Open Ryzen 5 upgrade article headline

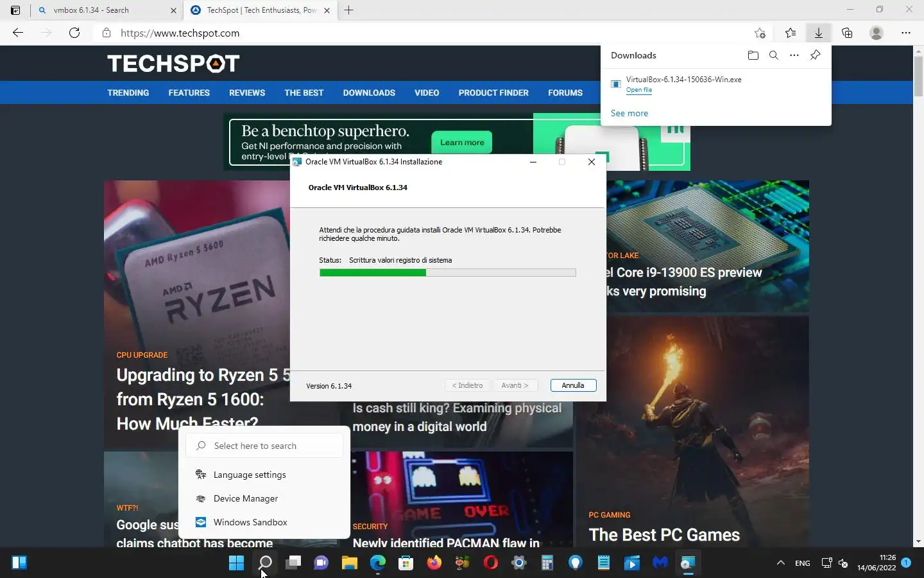point(203,399)
